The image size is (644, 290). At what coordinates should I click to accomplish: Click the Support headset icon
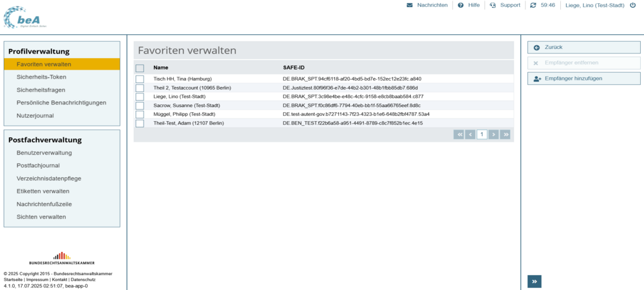[x=493, y=5]
